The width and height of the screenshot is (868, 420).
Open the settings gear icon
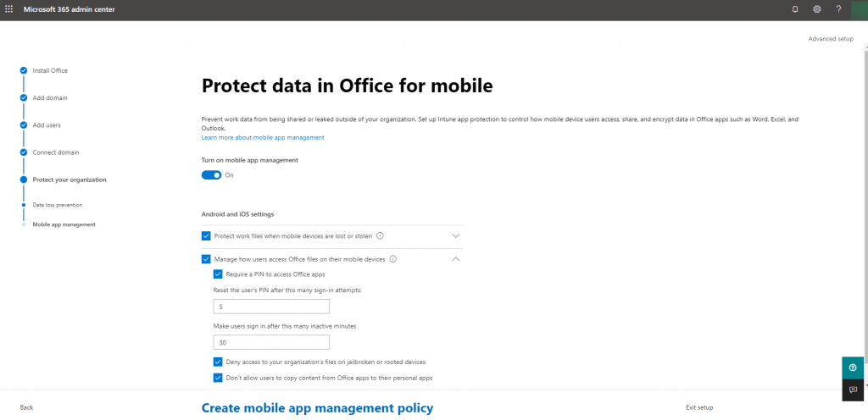pos(817,9)
